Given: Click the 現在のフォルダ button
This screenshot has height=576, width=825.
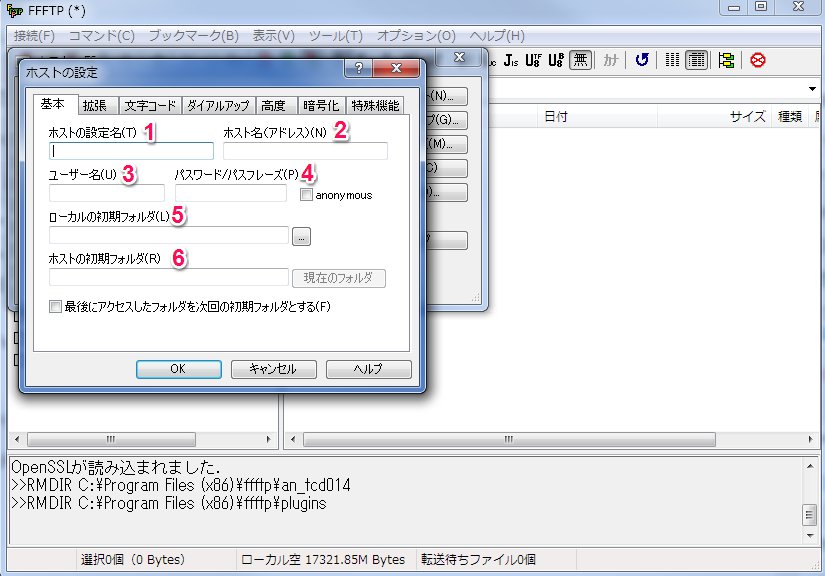Looking at the screenshot, I should pyautogui.click(x=338, y=278).
